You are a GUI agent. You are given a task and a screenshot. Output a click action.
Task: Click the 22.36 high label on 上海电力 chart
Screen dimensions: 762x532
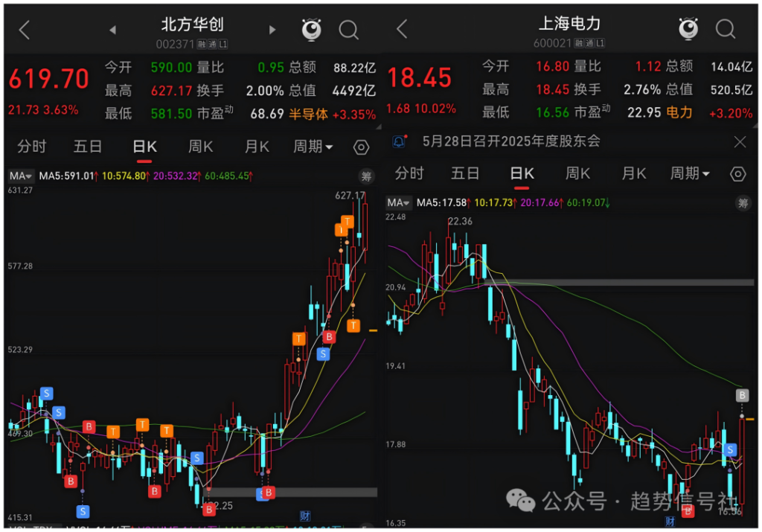pos(460,222)
